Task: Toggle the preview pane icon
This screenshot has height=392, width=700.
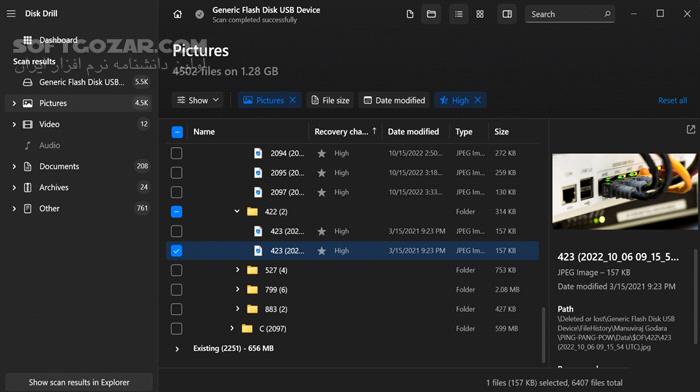Action: [x=507, y=14]
